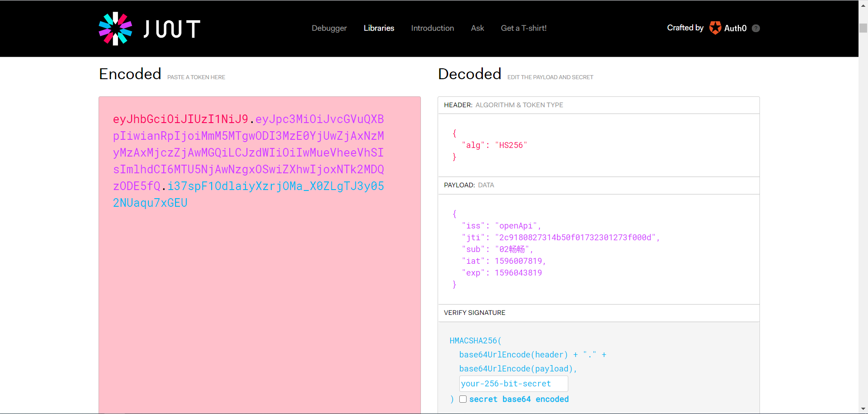This screenshot has height=414, width=868.
Task: Click the Decoded heading
Action: pos(470,74)
